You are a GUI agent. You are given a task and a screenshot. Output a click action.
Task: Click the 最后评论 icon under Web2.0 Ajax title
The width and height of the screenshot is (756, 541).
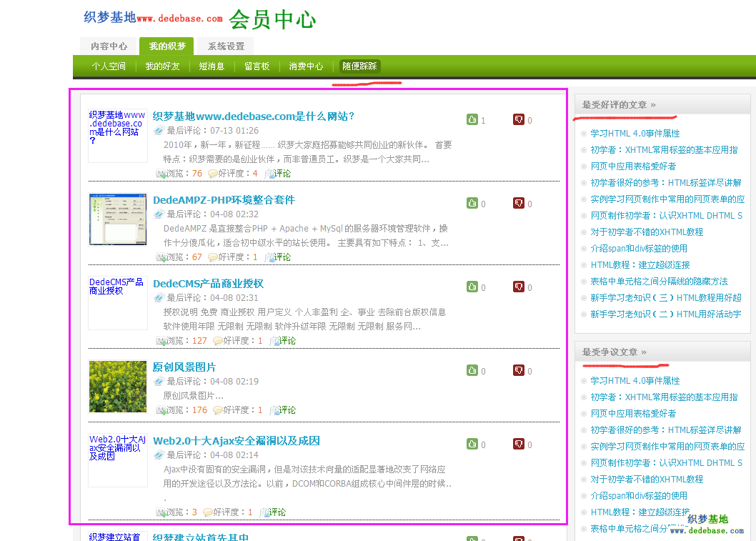[x=159, y=455]
